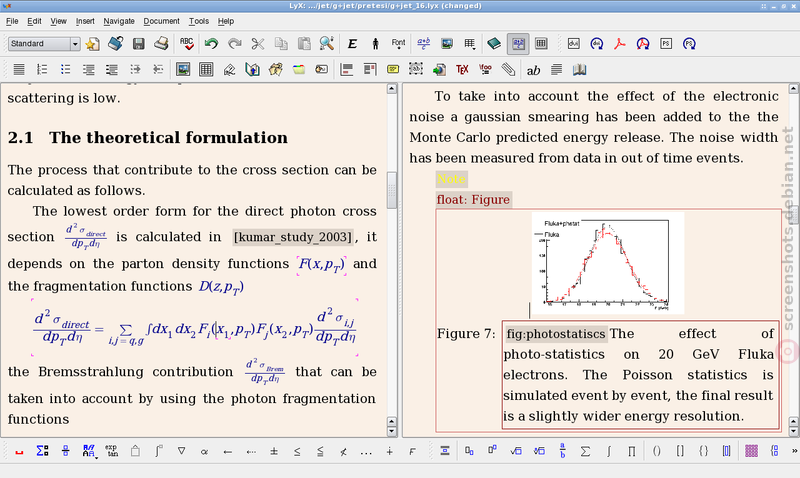Print the document with the printer icon
This screenshot has height=478, width=800.
pos(161,44)
